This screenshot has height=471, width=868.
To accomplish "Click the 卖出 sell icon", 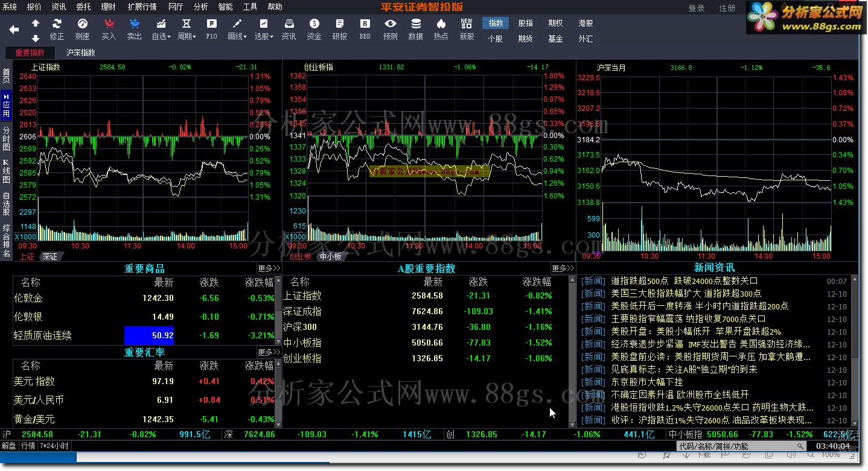I will pos(135,29).
